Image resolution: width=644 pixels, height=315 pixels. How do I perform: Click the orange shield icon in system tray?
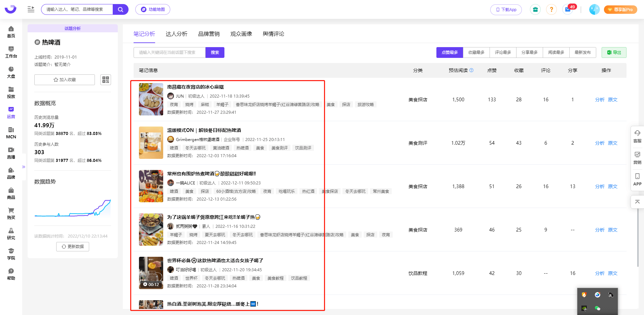point(584,295)
